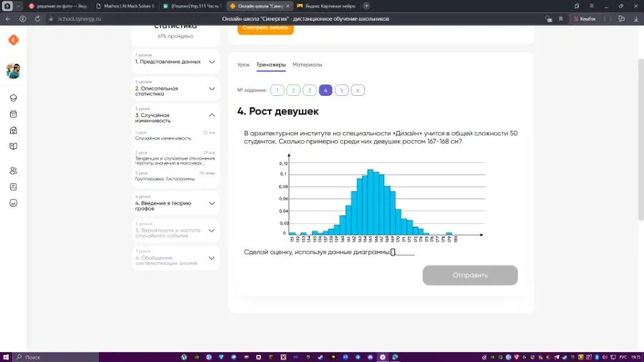644x362 pixels.
Task: Reload the page with the refresh icon
Action: pyautogui.click(x=37, y=19)
